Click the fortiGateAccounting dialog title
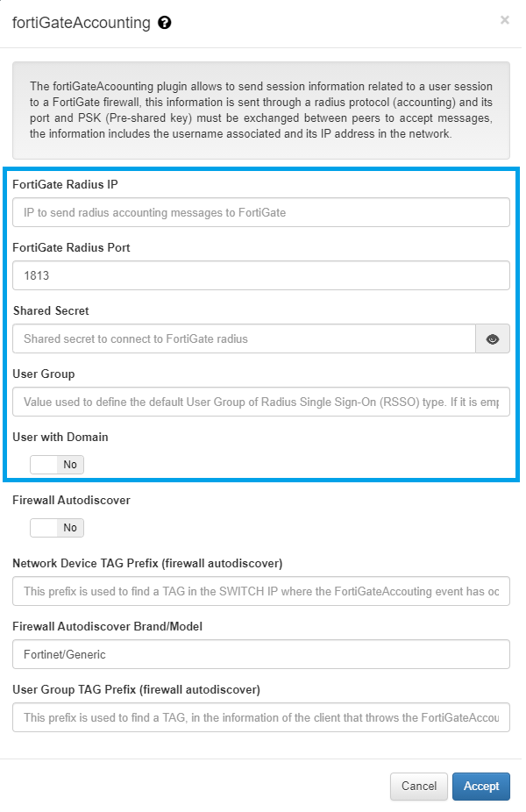The height and width of the screenshot is (812, 526). pos(82,23)
